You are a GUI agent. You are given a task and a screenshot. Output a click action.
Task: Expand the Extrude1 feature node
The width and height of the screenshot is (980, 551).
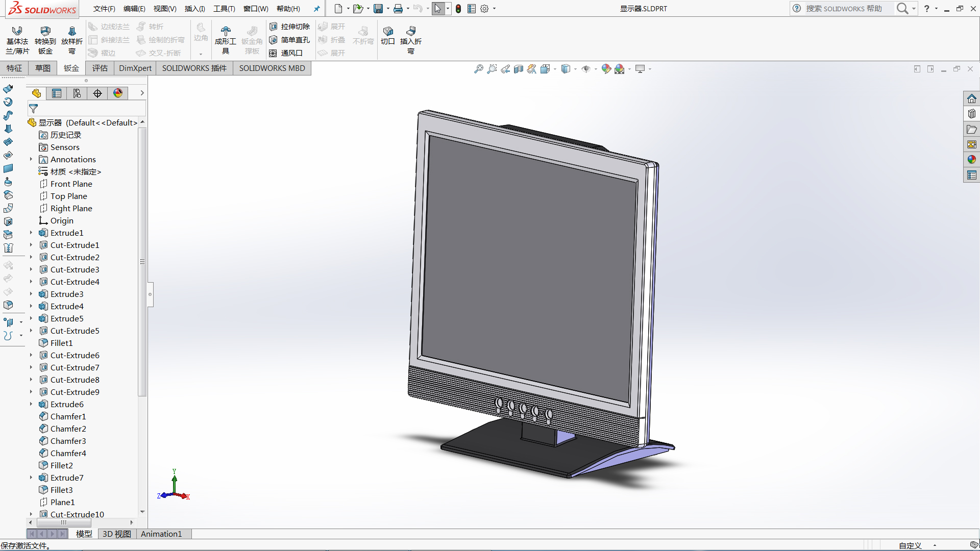tap(31, 233)
